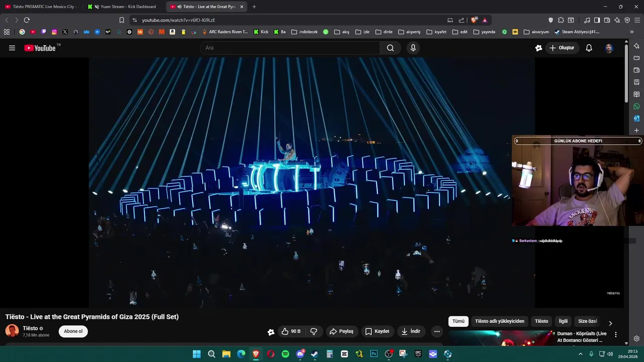Screen dimensions: 644x362
Task: Add a sidebar item with plus icon
Action: click(x=636, y=130)
